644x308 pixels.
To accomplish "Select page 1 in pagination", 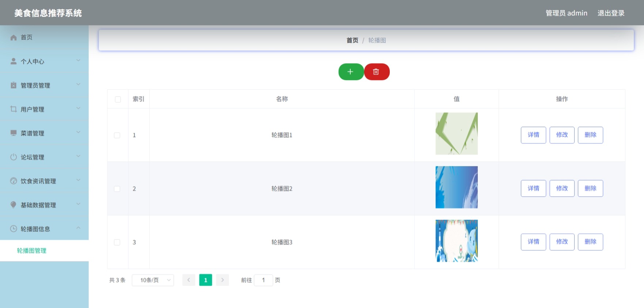I will (206, 280).
